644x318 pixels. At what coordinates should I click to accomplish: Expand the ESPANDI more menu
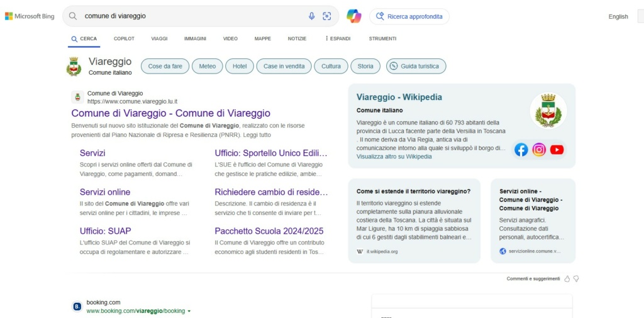click(x=338, y=38)
